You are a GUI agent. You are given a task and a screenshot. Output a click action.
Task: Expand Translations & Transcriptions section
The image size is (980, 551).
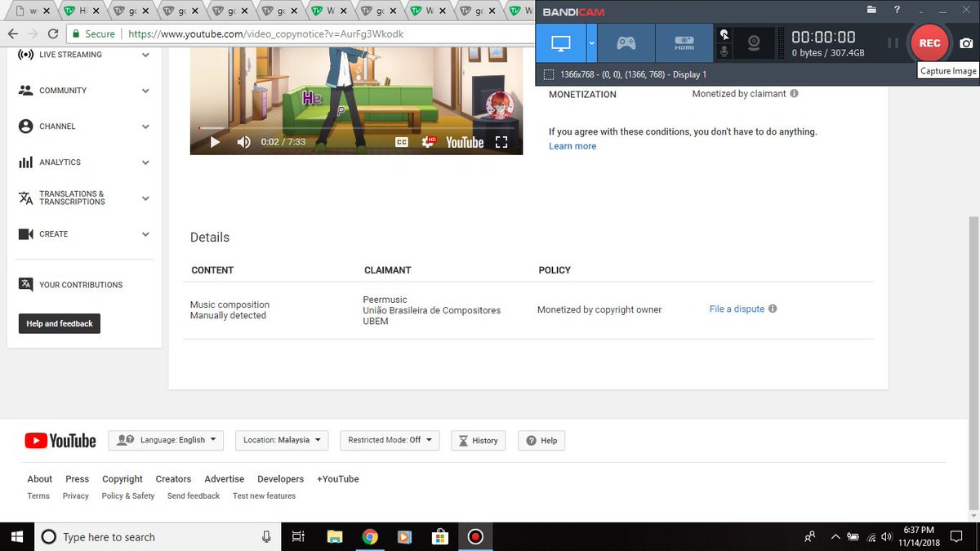click(145, 198)
